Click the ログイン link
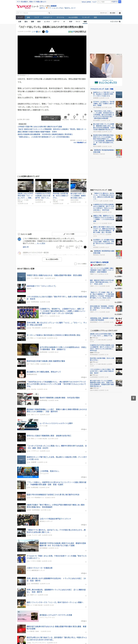138x644 pixels. click(x=42, y=8)
